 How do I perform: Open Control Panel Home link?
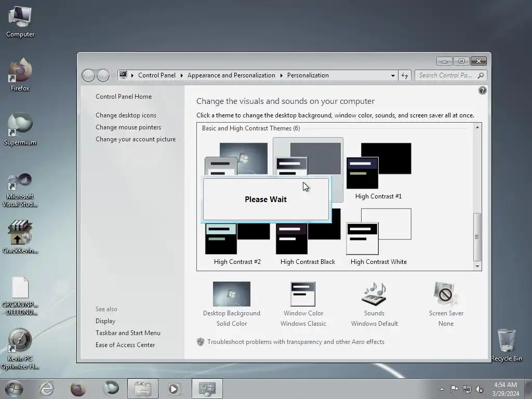124,96
